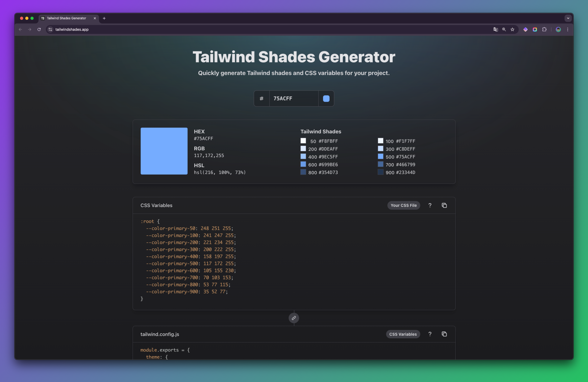588x382 pixels.
Task: Click the --color-primary-500 line
Action: [191, 264]
